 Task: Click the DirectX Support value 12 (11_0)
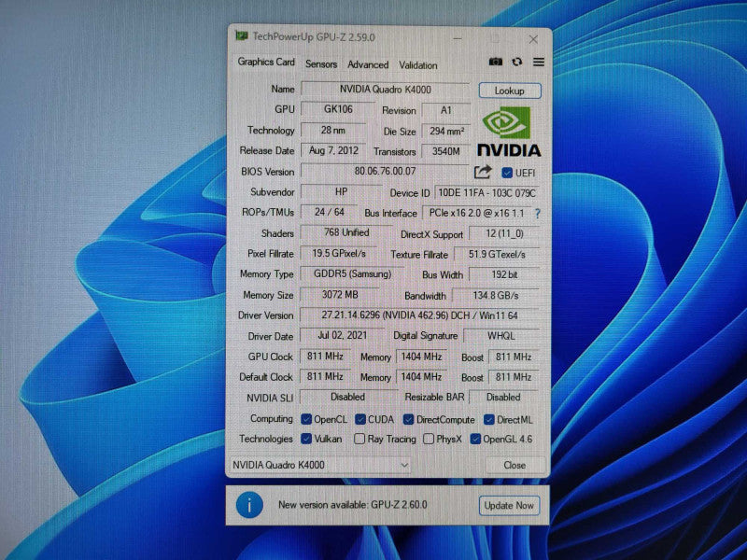pyautogui.click(x=504, y=234)
